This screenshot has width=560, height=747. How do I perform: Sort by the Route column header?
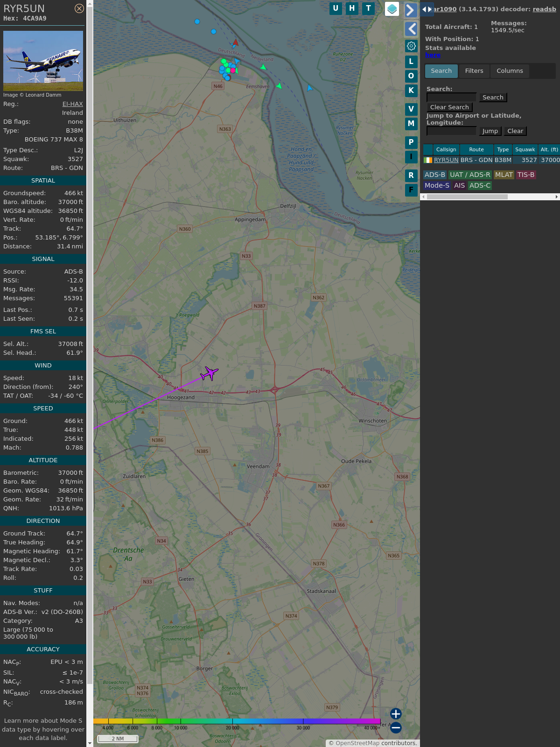[x=476, y=150]
